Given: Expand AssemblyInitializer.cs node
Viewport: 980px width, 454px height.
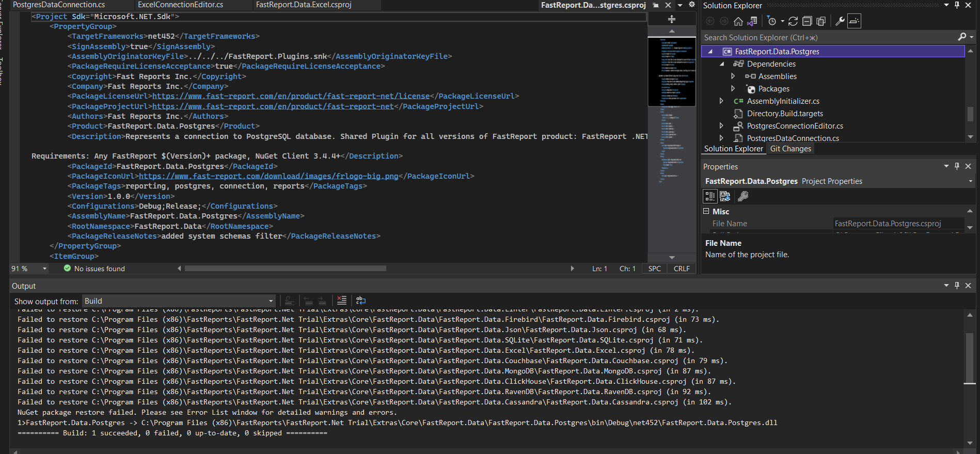Looking at the screenshot, I should [x=721, y=101].
